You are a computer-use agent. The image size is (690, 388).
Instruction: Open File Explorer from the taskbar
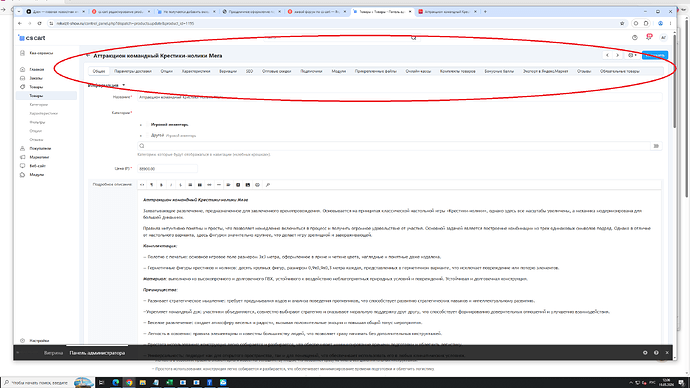[x=142, y=382]
